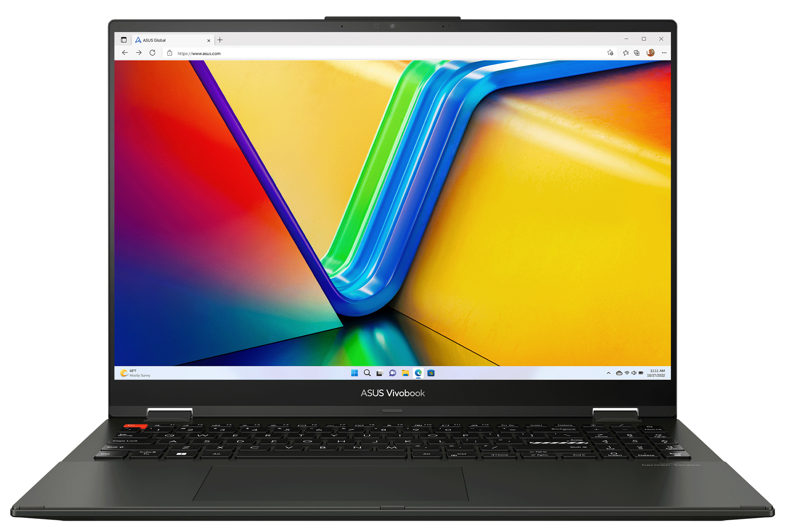Maximize the browser window
789x532 pixels.
644,39
